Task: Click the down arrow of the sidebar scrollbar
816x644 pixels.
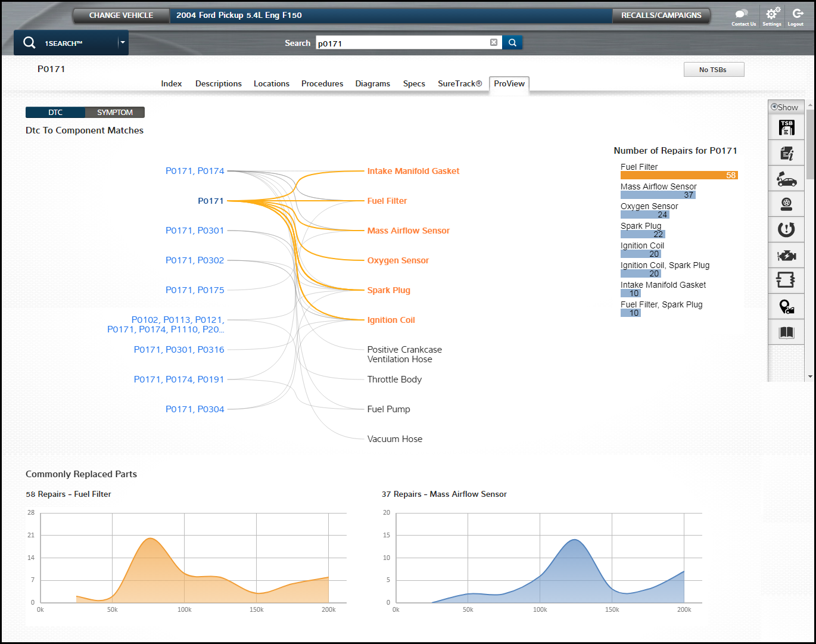Action: coord(809,377)
